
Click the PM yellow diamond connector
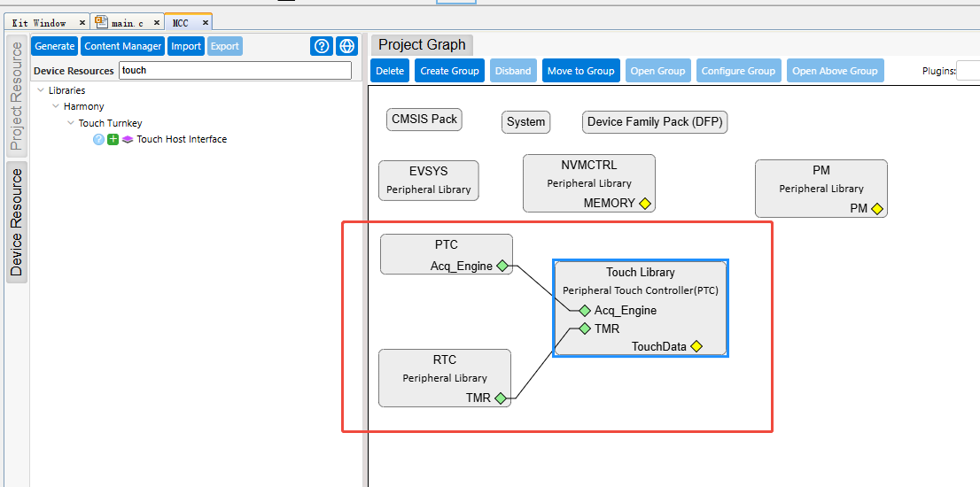pos(877,209)
